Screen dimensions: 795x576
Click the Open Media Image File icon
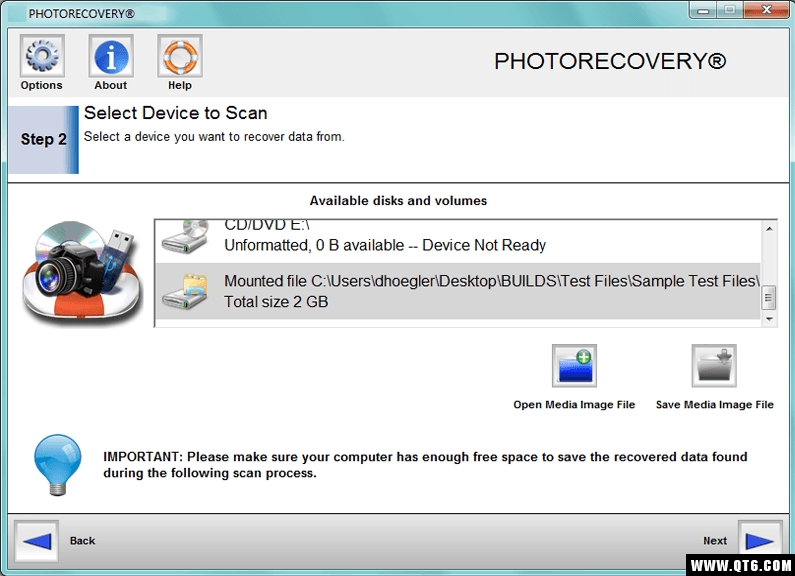click(x=574, y=366)
